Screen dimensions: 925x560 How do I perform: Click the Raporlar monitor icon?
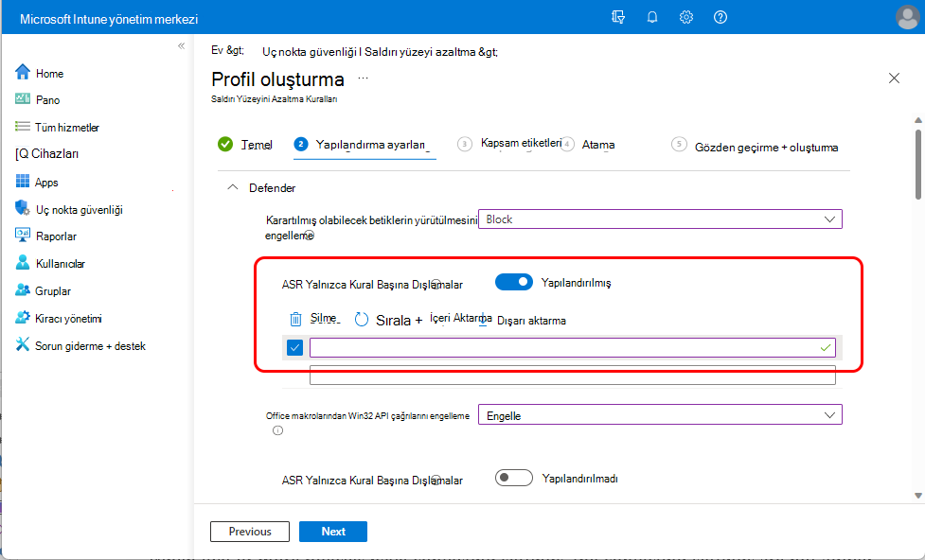23,236
